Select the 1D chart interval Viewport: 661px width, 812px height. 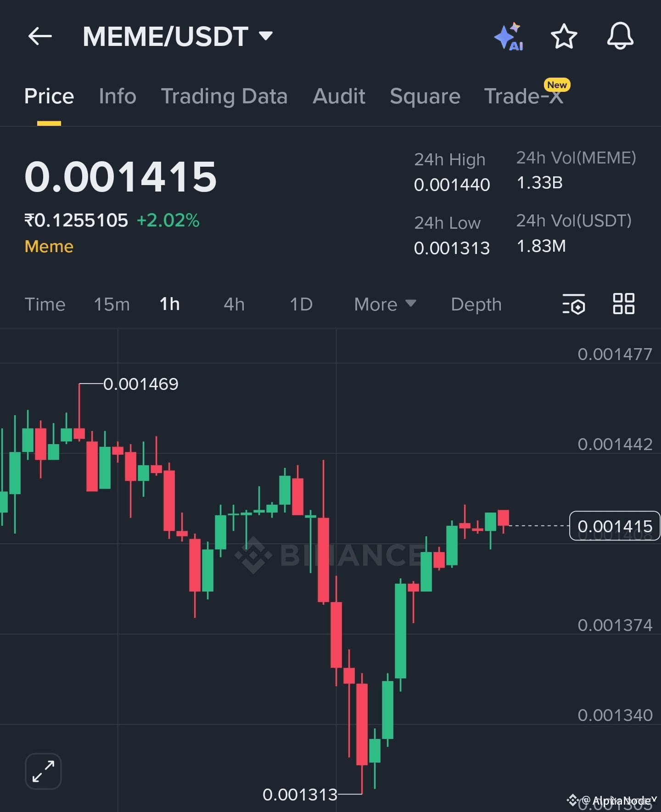click(x=301, y=304)
